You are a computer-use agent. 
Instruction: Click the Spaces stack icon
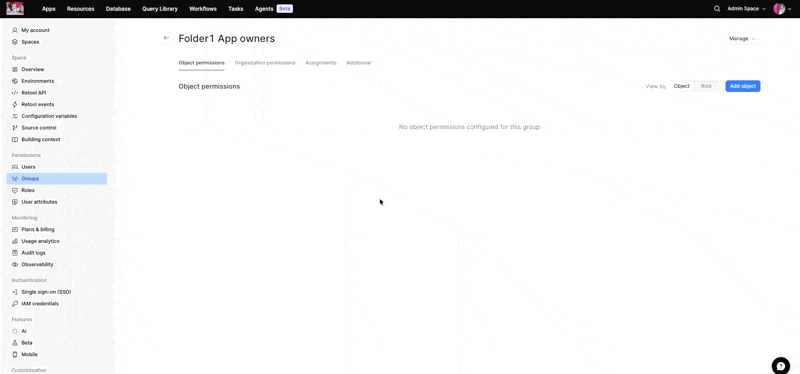click(15, 42)
